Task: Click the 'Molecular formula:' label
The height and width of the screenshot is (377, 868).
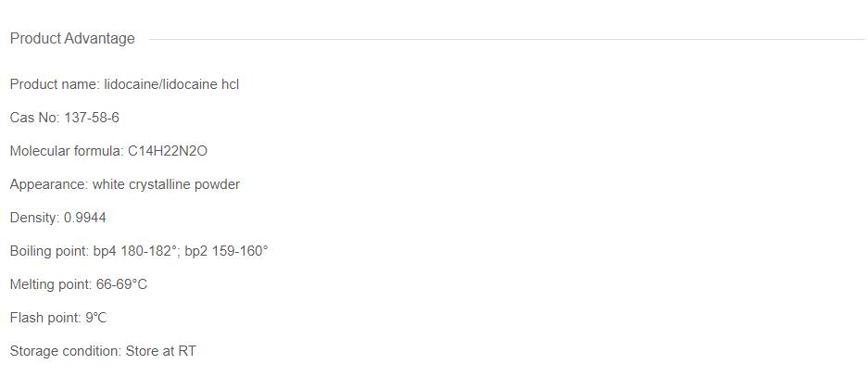Action: pyautogui.click(x=67, y=151)
